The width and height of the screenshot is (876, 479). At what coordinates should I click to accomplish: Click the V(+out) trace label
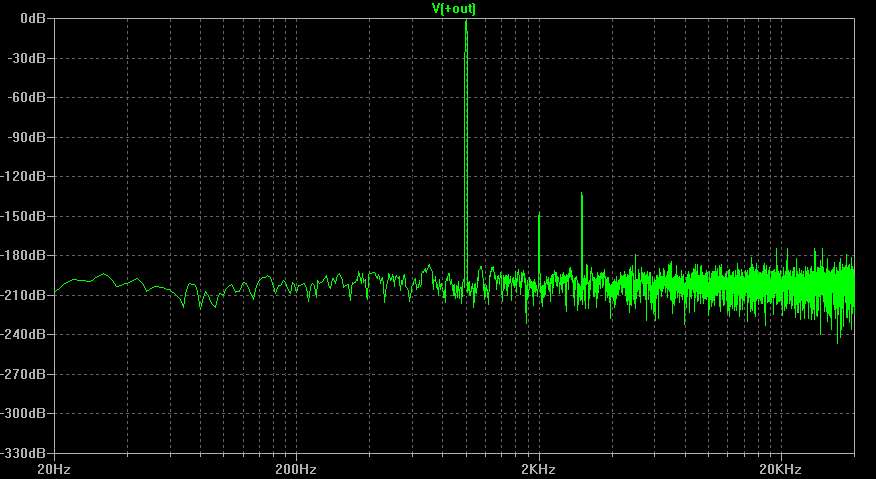tap(454, 8)
